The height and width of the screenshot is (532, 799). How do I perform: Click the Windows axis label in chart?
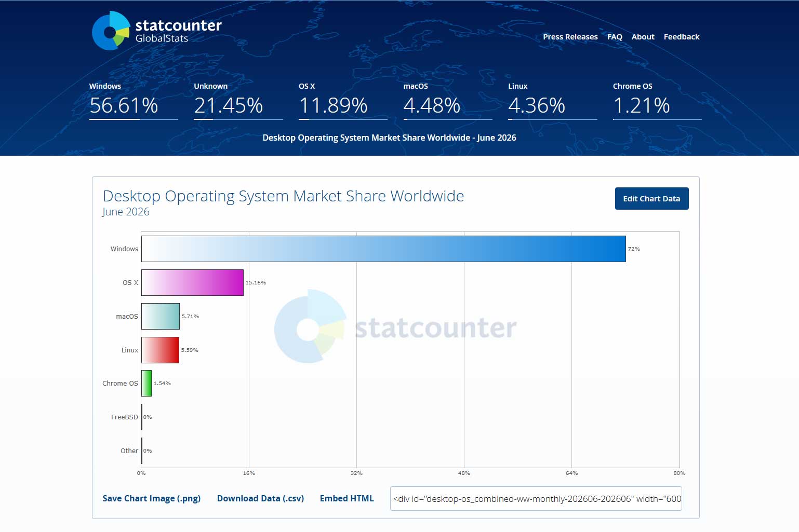tap(124, 249)
